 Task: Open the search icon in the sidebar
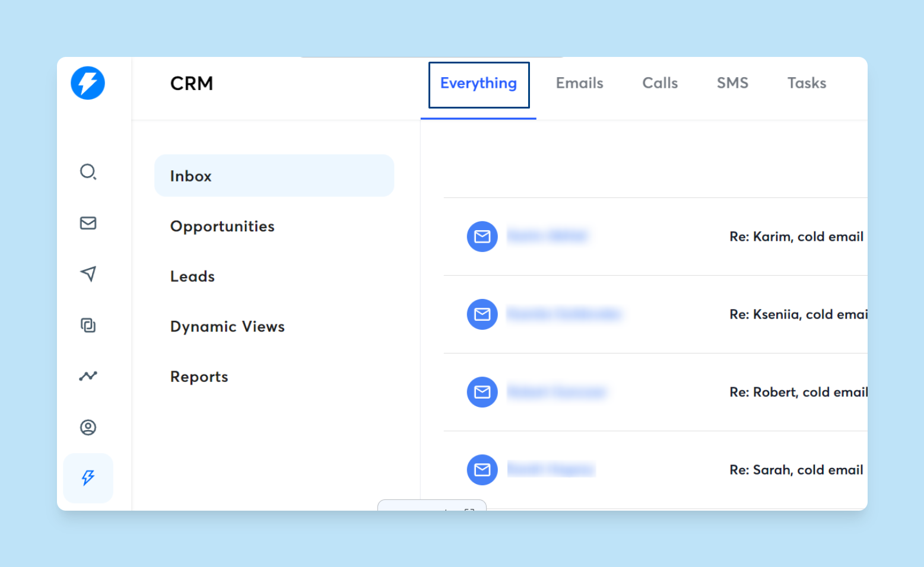click(88, 172)
